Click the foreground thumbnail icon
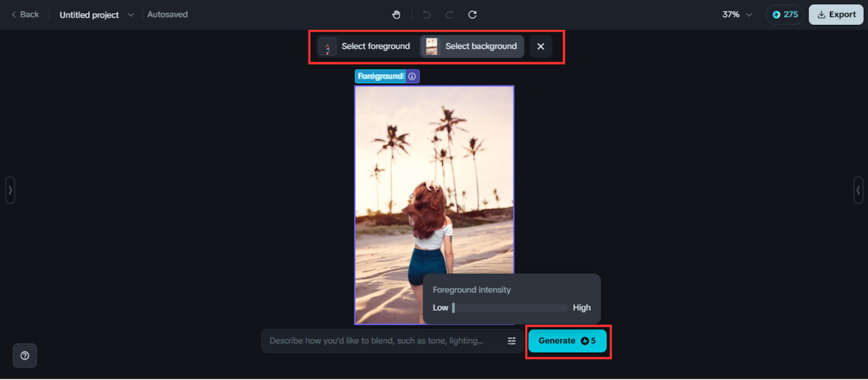The height and width of the screenshot is (380, 868). click(328, 46)
